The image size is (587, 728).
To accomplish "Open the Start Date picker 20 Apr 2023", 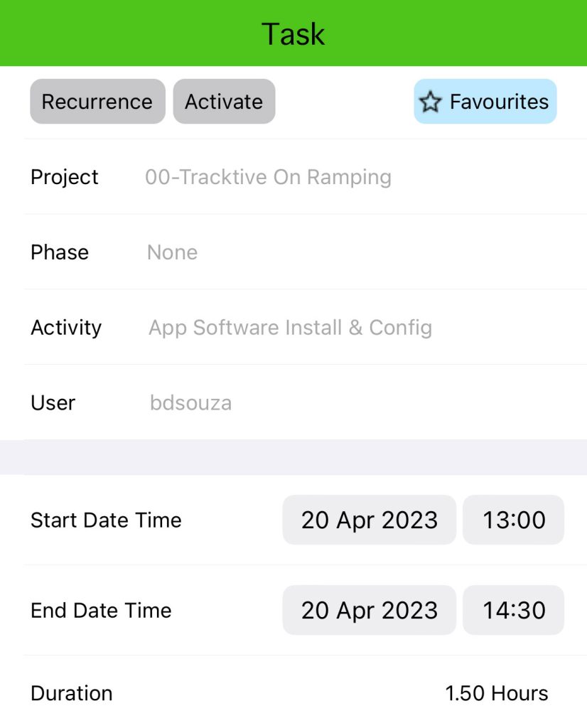I will point(368,520).
